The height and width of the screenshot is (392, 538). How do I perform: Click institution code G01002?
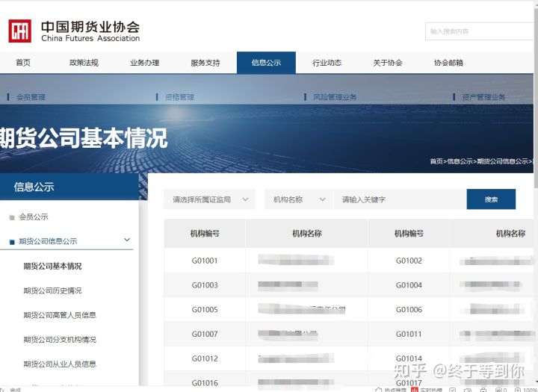[409, 261]
